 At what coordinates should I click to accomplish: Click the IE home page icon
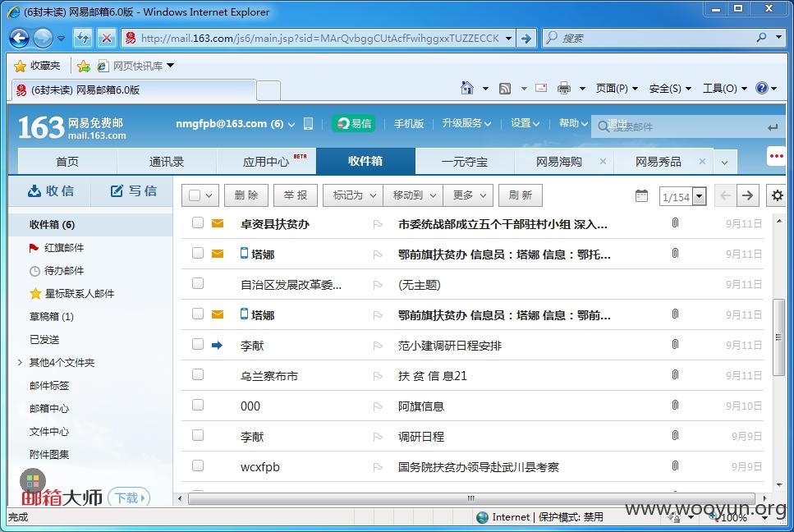click(467, 88)
